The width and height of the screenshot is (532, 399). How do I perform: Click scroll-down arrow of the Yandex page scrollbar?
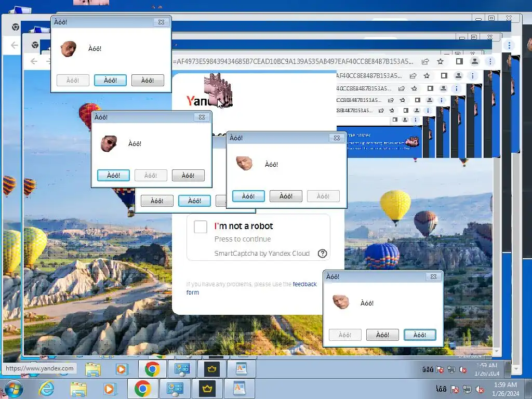tap(496, 351)
